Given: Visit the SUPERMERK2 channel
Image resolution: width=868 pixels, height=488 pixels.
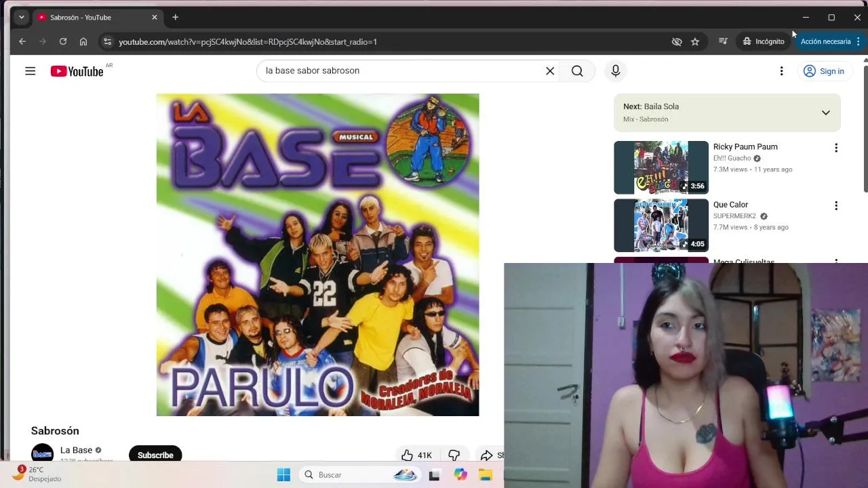Looking at the screenshot, I should (734, 216).
